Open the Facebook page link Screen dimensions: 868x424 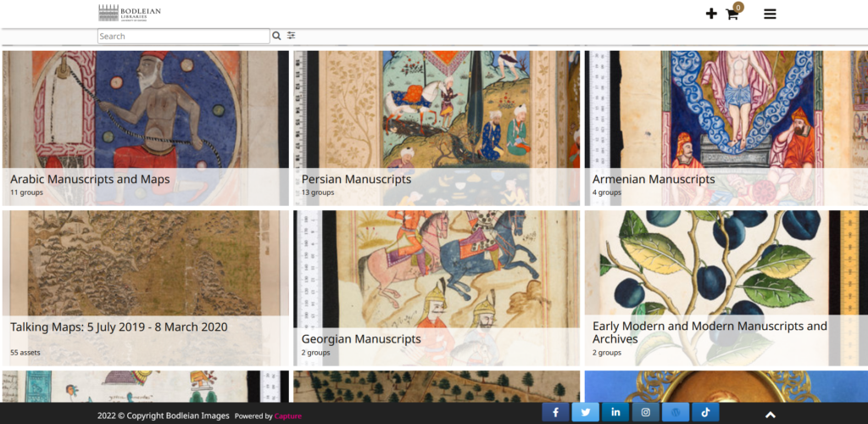coord(555,413)
